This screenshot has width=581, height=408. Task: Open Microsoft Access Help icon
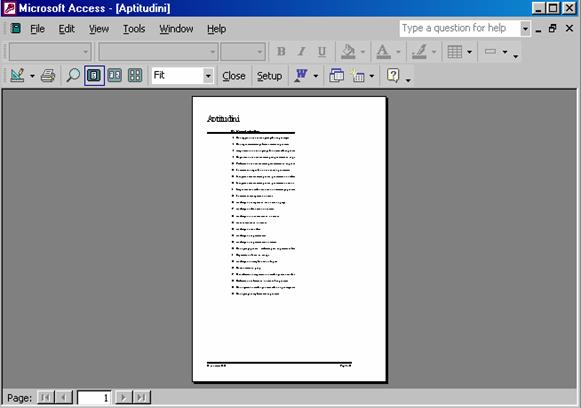pos(393,76)
